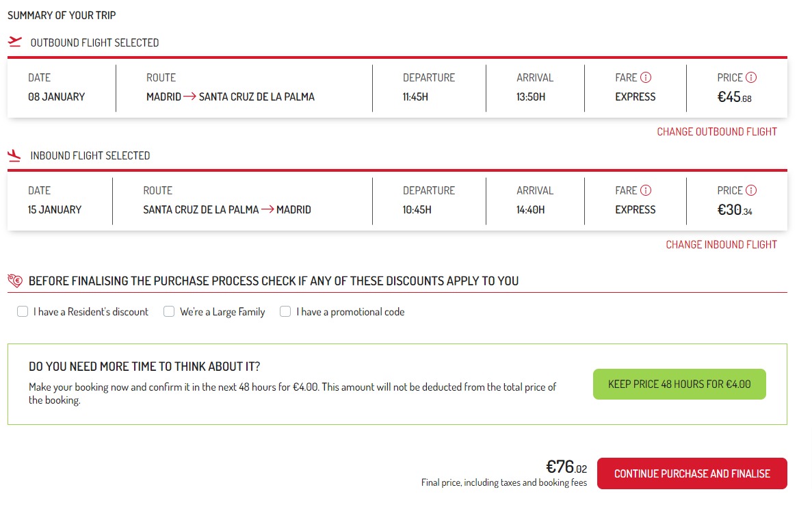Screen dimensions: 812x507
Task: Click the 'BEFORE FINALISING THE PURCHASE PROCESS' discounts heading
Action: click(x=274, y=281)
